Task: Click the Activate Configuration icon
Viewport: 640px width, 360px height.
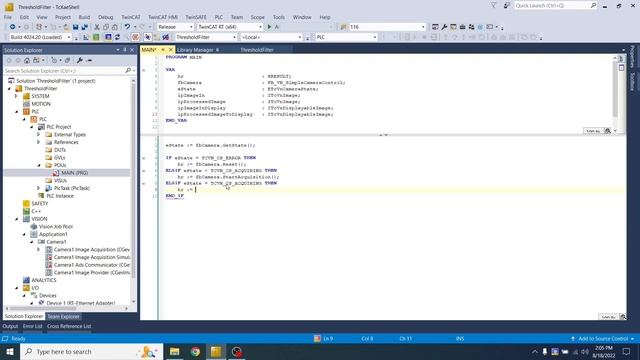Action: [86, 37]
